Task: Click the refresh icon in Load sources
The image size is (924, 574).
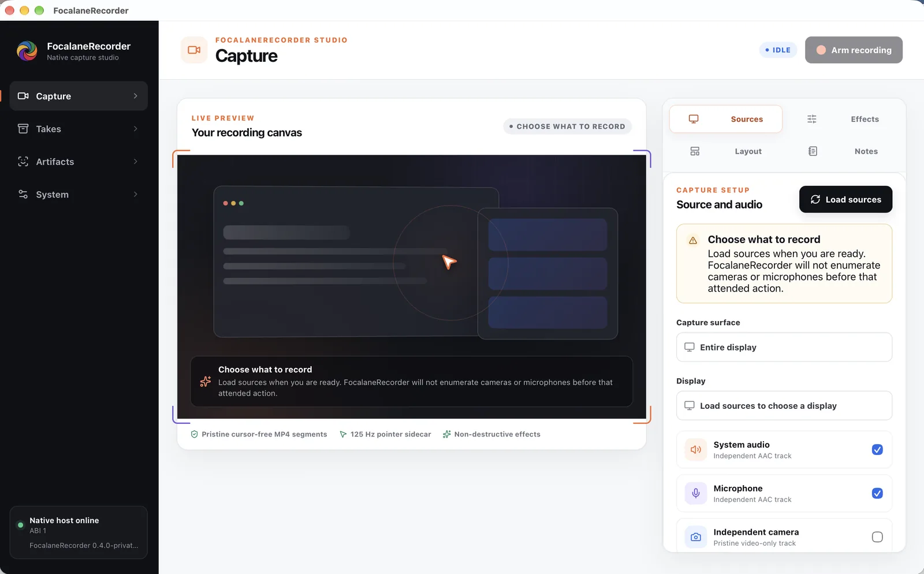Action: (815, 199)
